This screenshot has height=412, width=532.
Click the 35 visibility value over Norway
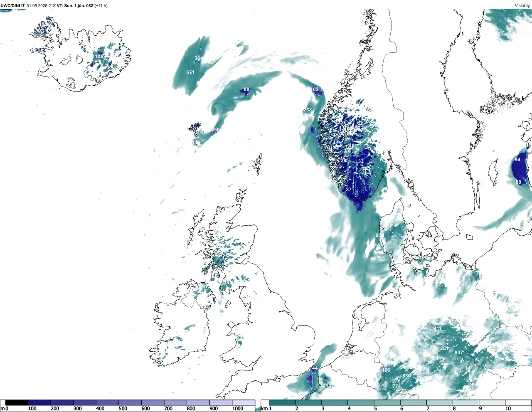point(325,123)
